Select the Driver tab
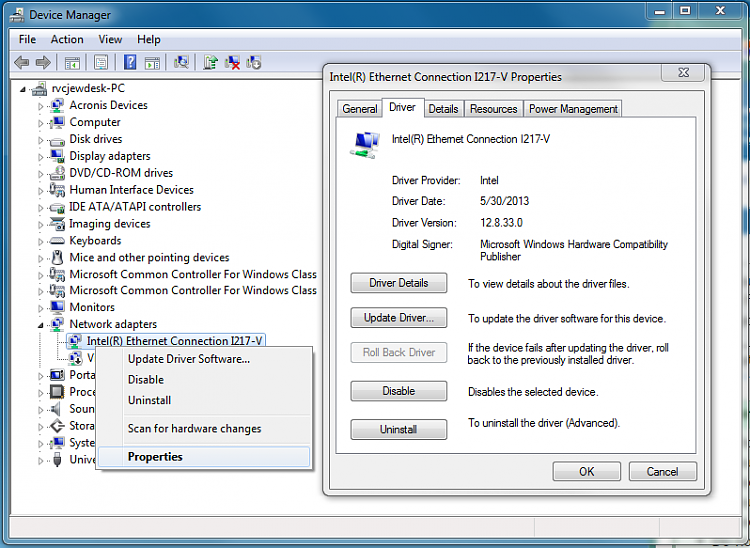750x548 pixels. (x=402, y=107)
